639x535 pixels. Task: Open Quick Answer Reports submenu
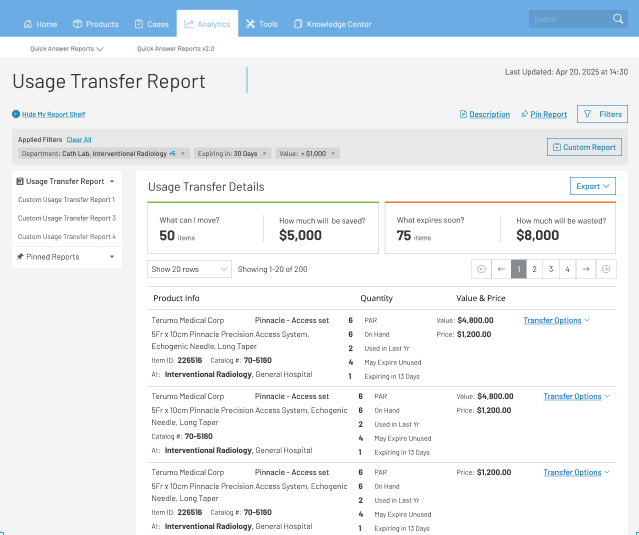click(67, 48)
